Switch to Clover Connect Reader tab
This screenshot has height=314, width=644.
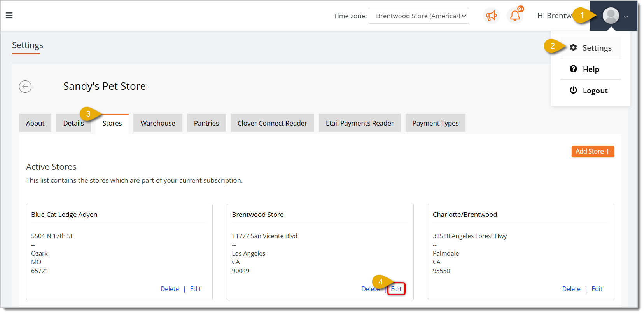272,123
